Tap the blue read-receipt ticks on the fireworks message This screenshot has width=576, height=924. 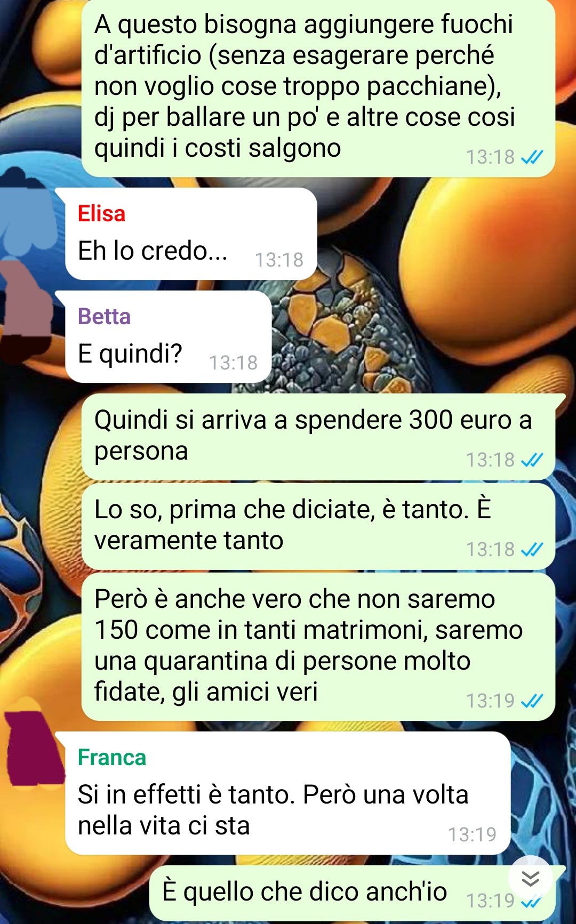[x=532, y=157]
